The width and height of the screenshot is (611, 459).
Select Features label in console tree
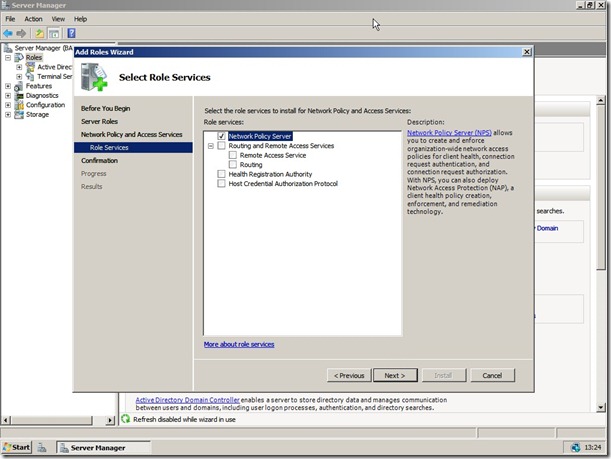click(x=39, y=86)
